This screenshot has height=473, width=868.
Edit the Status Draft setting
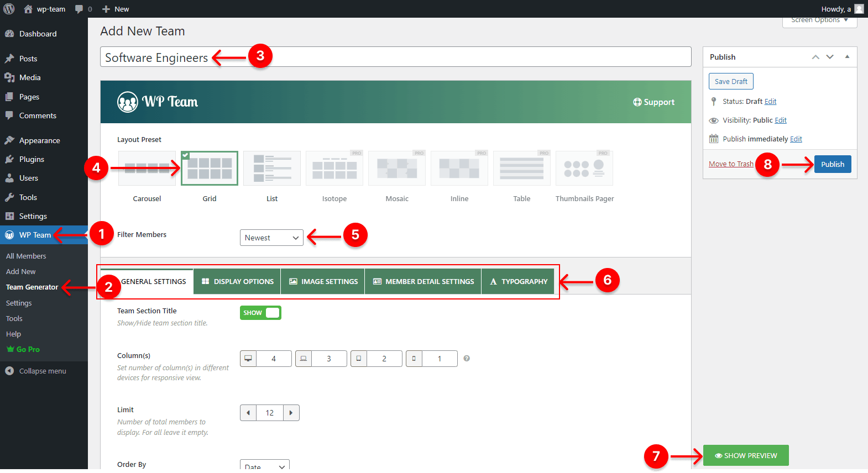click(770, 102)
